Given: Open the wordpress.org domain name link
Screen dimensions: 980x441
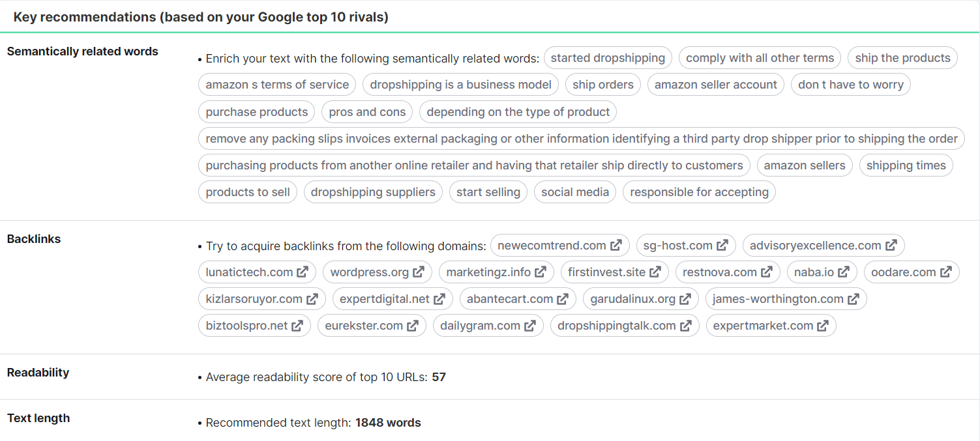Looking at the screenshot, I should pos(370,272).
